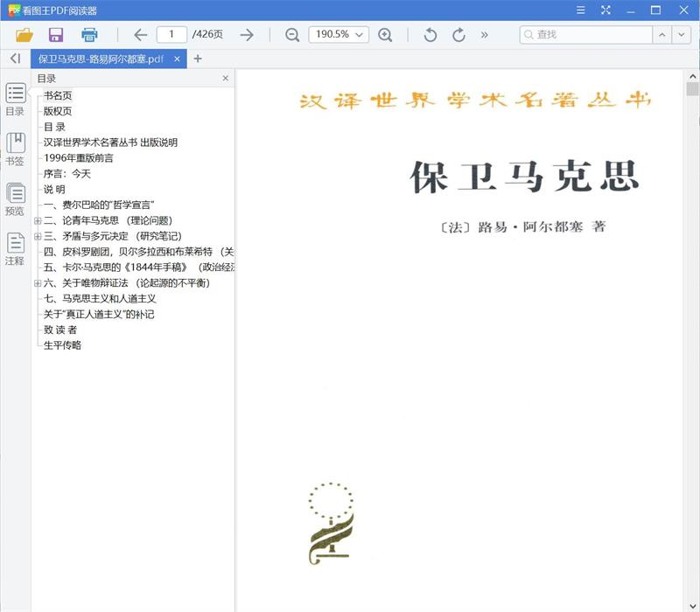This screenshot has height=612, width=700.
Task: Zoom in using the magnifier plus icon
Action: [386, 35]
